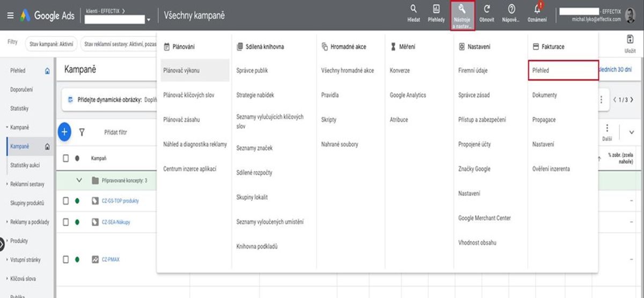Open the hamburger main menu
The width and height of the screenshot is (644, 298).
11,16
